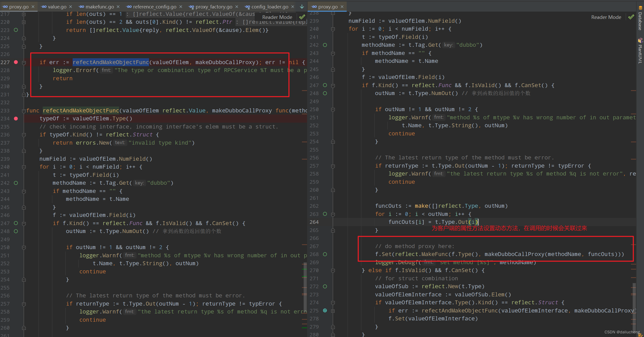The height and width of the screenshot is (337, 644).
Task: Click Reader Mode in left editor
Action: pyautogui.click(x=277, y=17)
